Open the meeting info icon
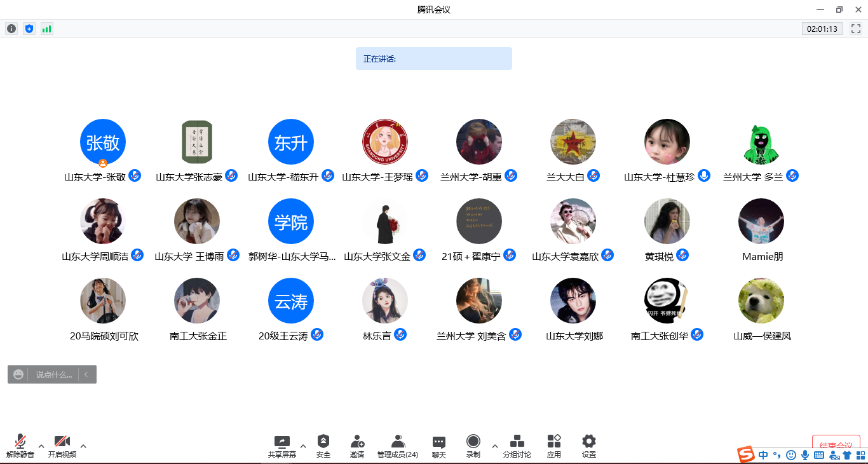868x464 pixels. 11,29
